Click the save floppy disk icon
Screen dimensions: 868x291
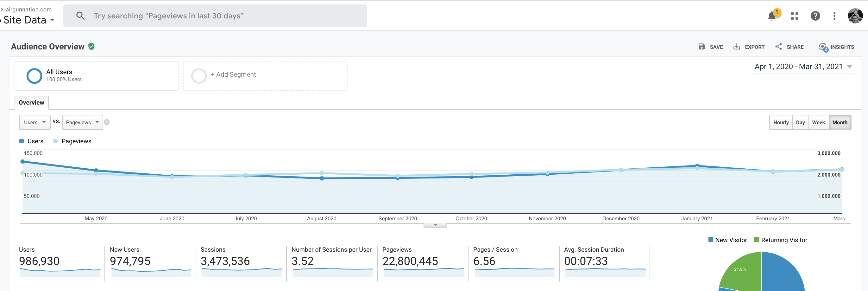coord(701,47)
